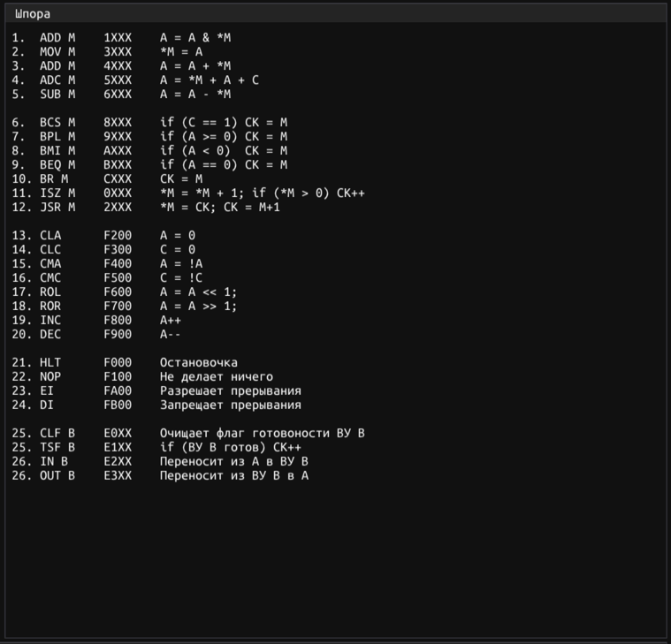
Task: Select the CMC F500 line
Action: click(107, 277)
